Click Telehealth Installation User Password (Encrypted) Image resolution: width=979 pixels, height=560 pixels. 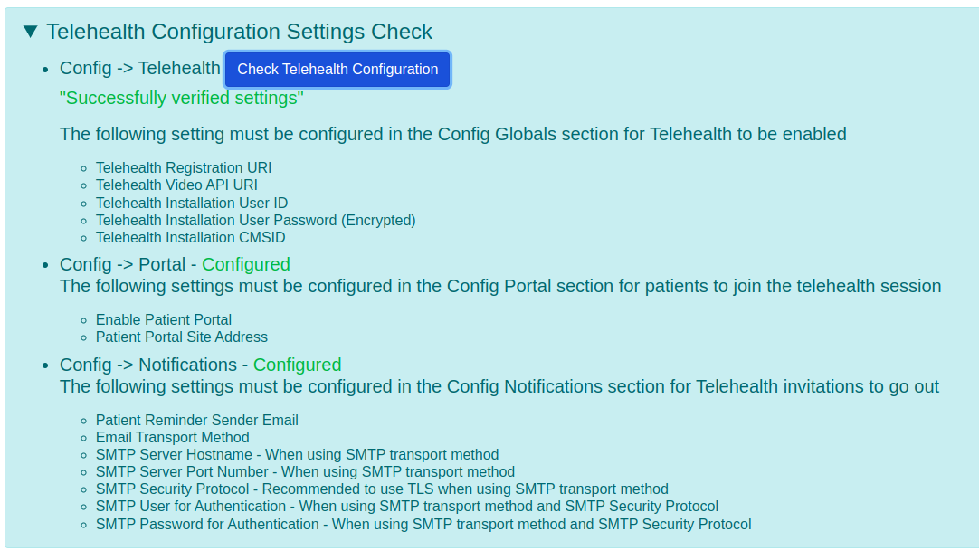[256, 220]
